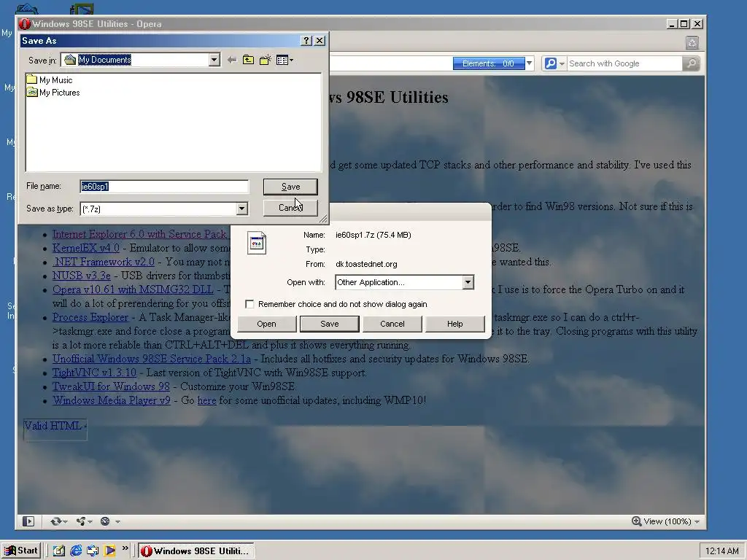Screen dimensions: 747x560
Task: Launch Internet Explorer from quick launch
Action: [76, 551]
